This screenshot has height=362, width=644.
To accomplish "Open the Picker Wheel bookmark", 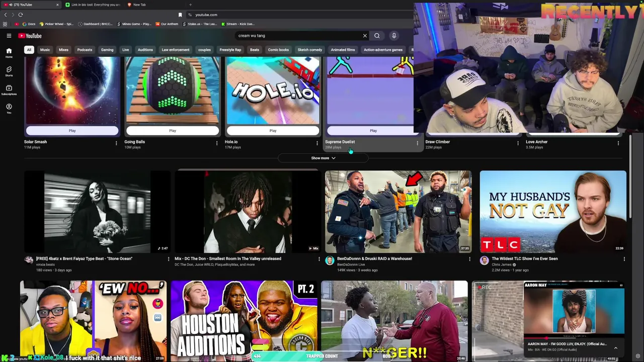I will point(56,24).
